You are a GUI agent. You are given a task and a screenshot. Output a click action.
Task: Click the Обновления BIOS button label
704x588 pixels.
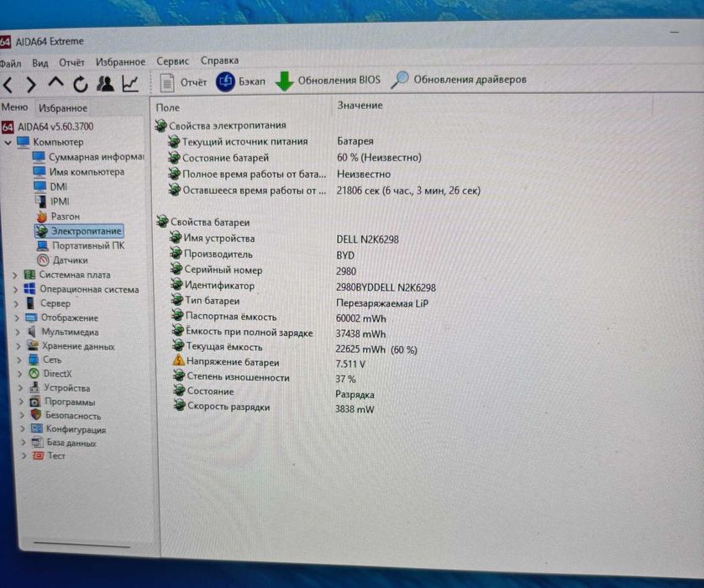339,80
